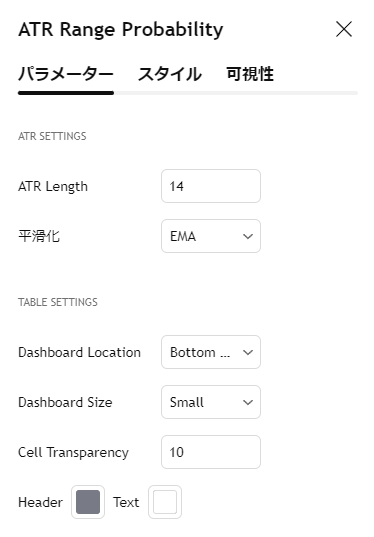Image resolution: width=374 pixels, height=537 pixels.
Task: Open the スタイル tab
Action: click(x=170, y=74)
